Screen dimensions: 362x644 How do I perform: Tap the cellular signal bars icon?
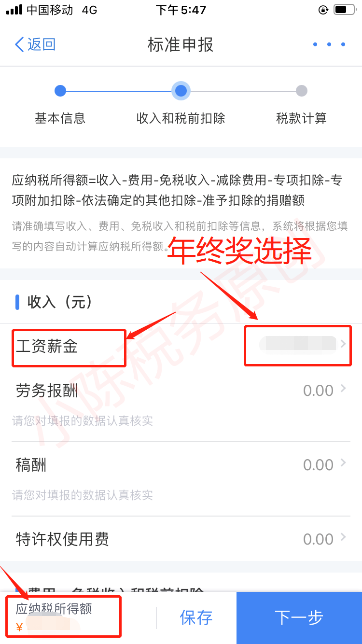[x=14, y=10]
